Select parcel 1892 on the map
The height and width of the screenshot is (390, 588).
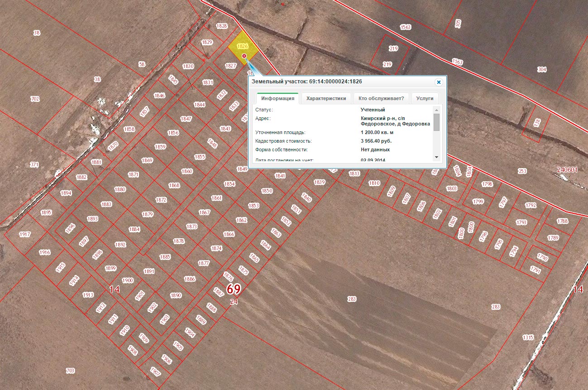click(120, 245)
